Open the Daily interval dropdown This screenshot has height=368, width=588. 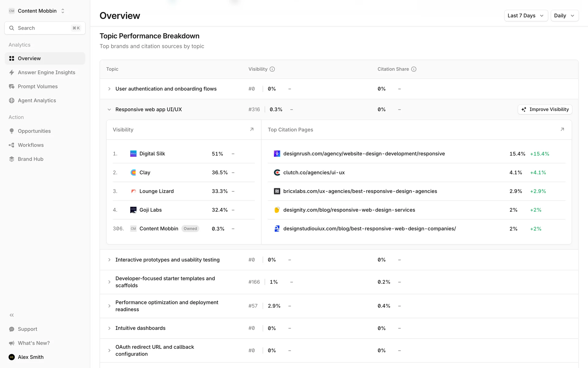[x=564, y=16]
